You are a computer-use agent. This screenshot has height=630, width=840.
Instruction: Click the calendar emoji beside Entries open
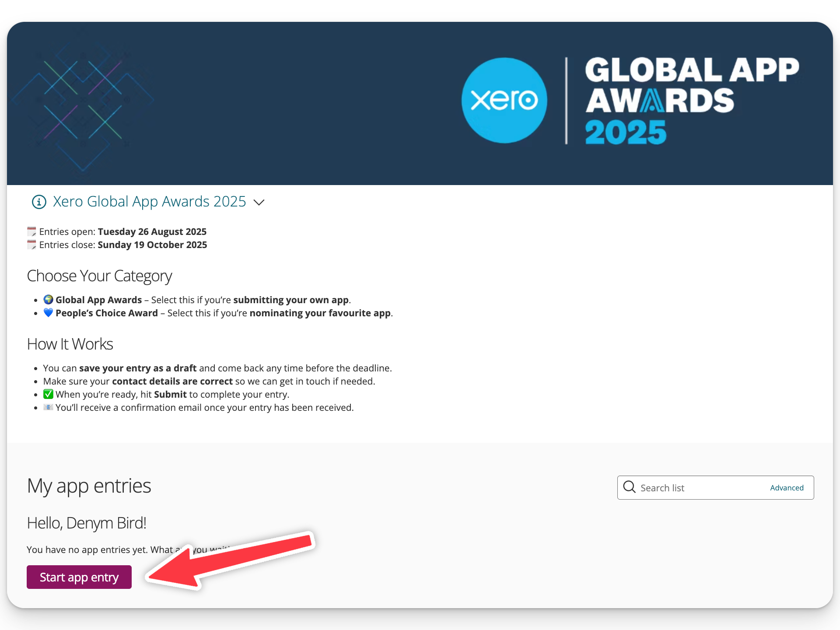click(31, 231)
